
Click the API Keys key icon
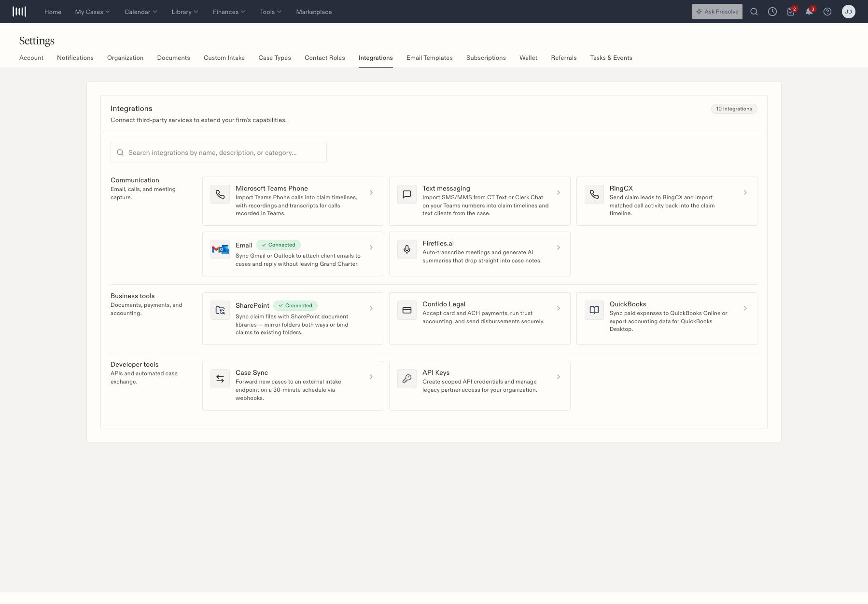click(407, 379)
